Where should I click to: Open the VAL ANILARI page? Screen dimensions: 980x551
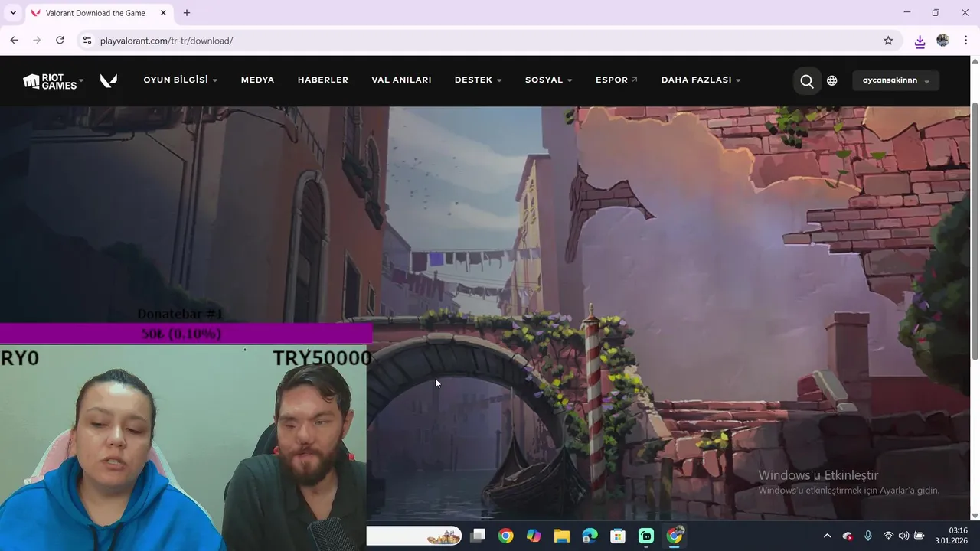(x=401, y=80)
